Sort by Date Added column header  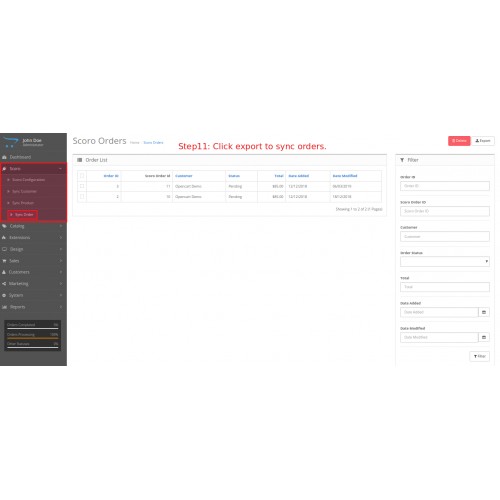click(299, 176)
